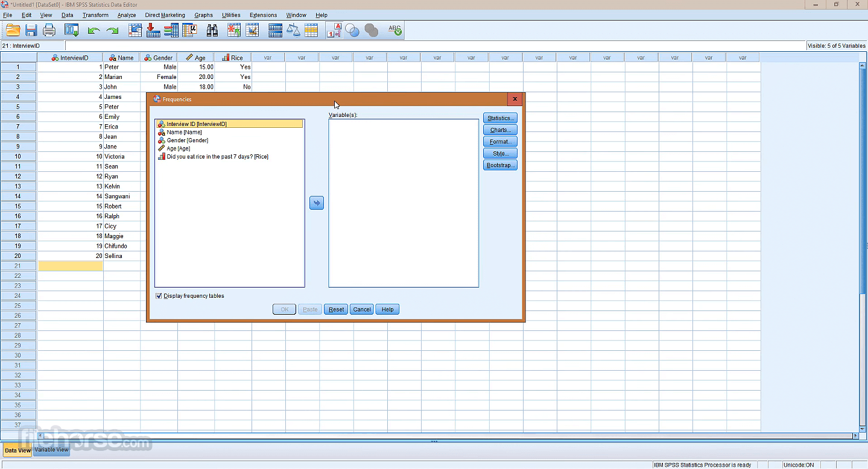This screenshot has width=868, height=469.
Task: Click the Go to Variable icon with the red arrow
Action: [153, 30]
